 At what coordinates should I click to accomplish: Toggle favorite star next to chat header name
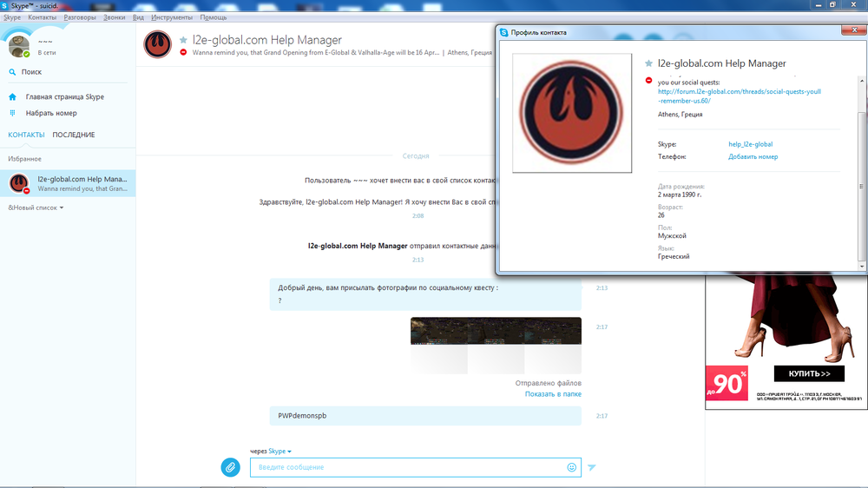[x=183, y=40]
